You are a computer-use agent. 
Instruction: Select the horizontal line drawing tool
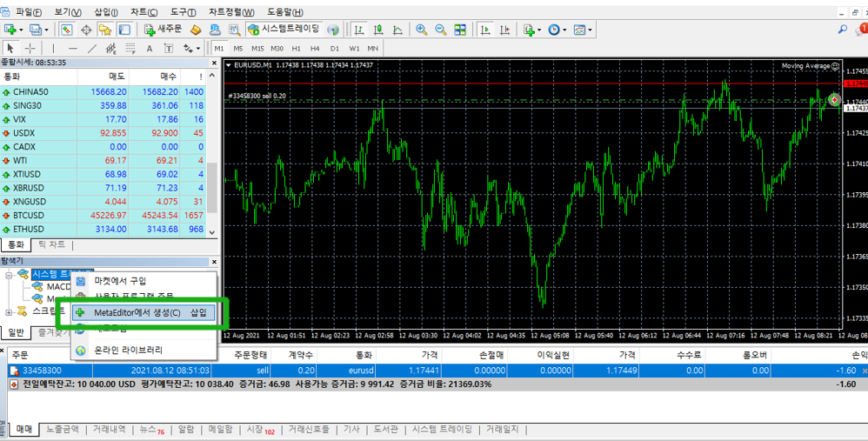[x=72, y=48]
